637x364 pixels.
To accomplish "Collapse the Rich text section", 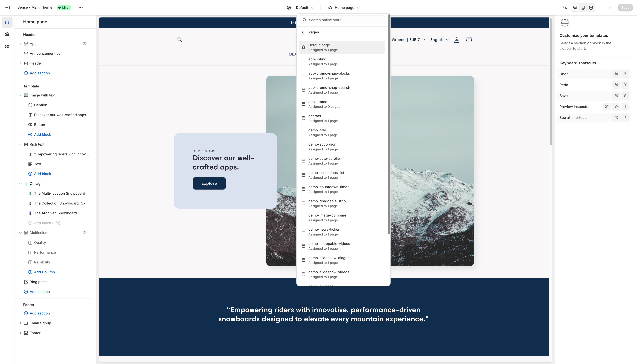I will tap(20, 144).
